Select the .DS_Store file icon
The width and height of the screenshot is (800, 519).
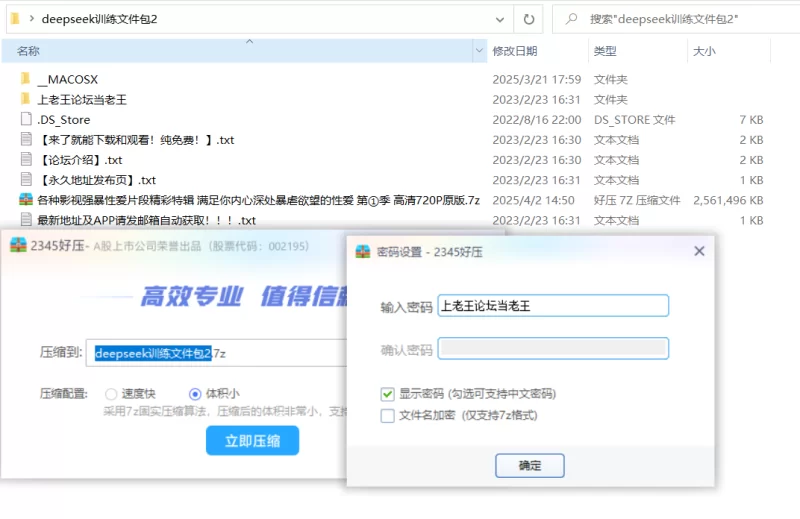point(26,119)
